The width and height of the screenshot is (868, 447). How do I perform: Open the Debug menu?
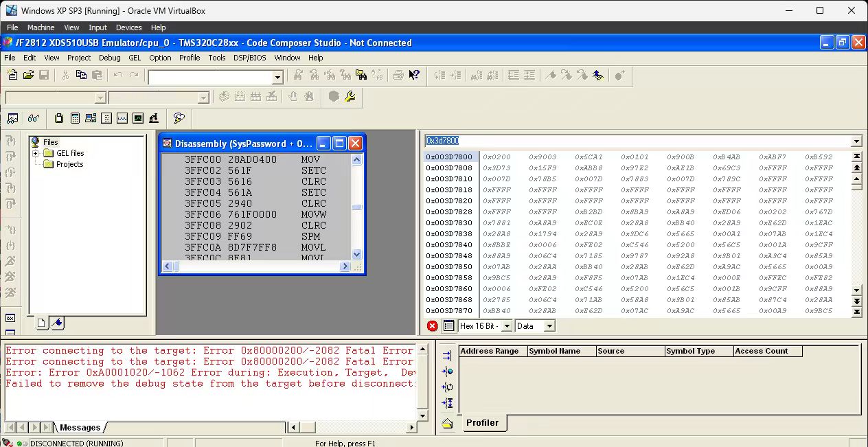[x=109, y=58]
